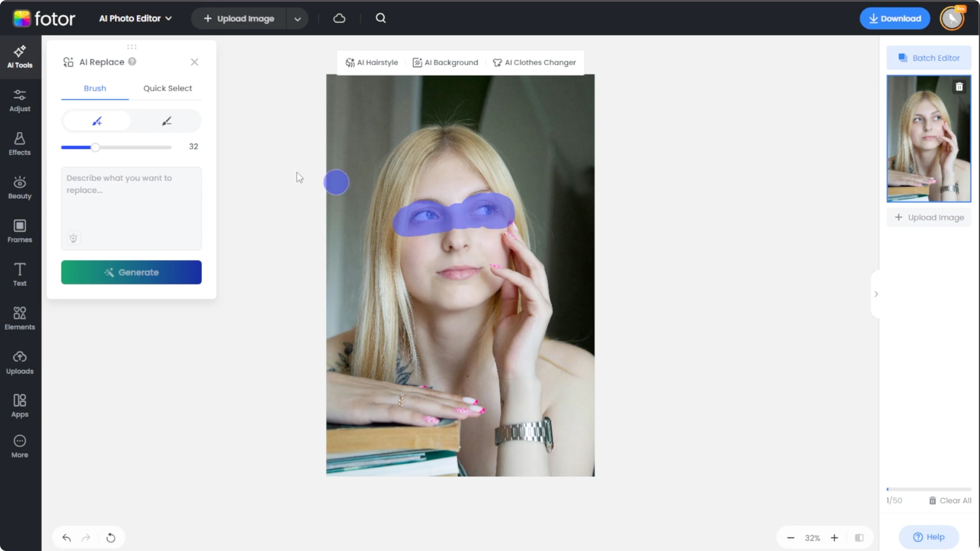Expand the Upload Image arrow dropdown
Screen dimensions: 980x551
[x=297, y=19]
